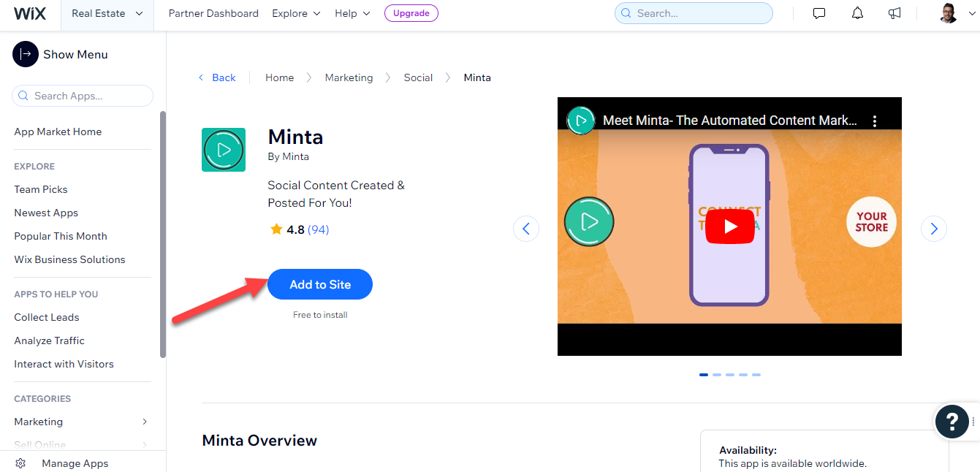Click the Wix logo
Image resolution: width=980 pixels, height=472 pixels.
(29, 12)
